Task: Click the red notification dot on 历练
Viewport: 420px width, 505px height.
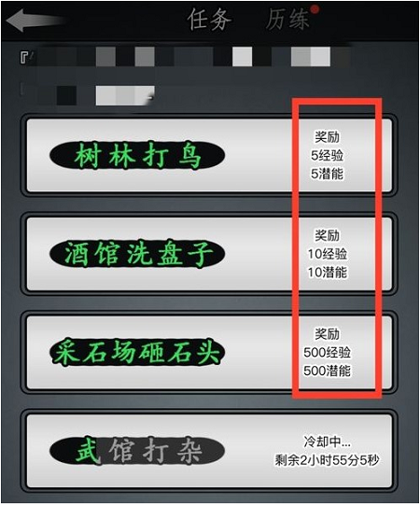Action: [x=315, y=9]
